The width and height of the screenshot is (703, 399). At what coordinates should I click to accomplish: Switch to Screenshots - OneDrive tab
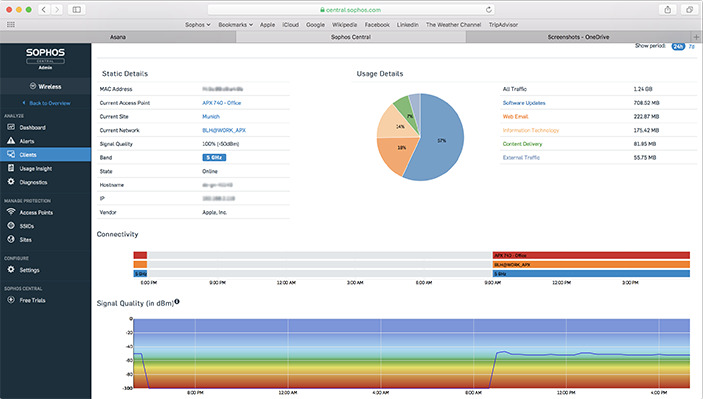(x=578, y=37)
